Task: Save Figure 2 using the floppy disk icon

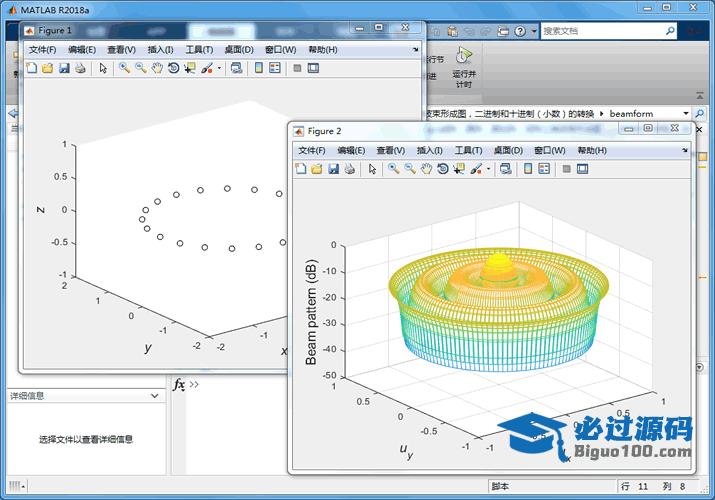Action: click(334, 169)
